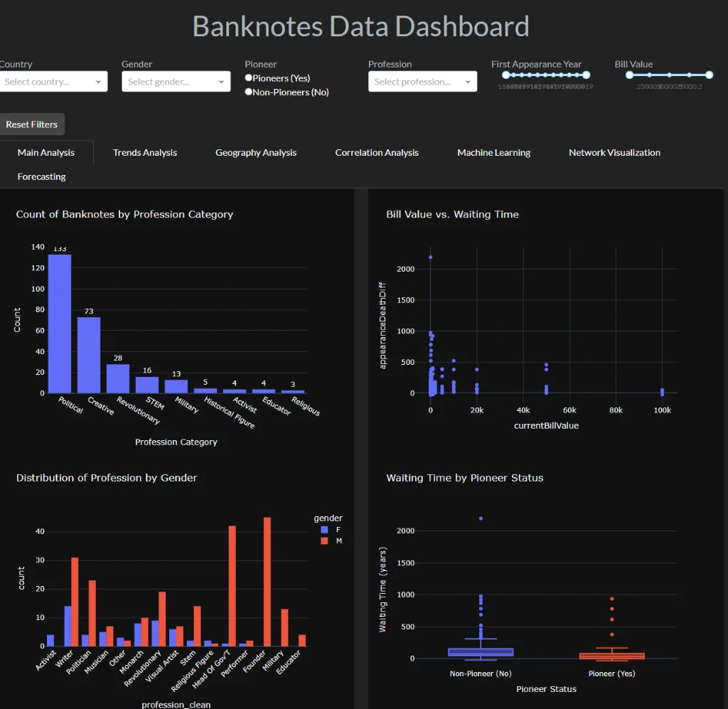Image resolution: width=728 pixels, height=709 pixels.
Task: Open the Profession select dropdown
Action: click(x=422, y=82)
